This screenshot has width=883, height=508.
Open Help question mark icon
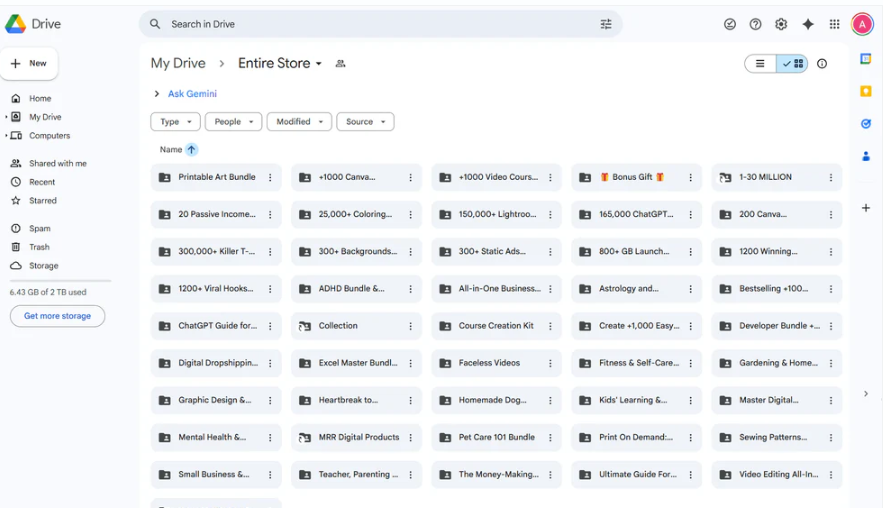point(755,24)
